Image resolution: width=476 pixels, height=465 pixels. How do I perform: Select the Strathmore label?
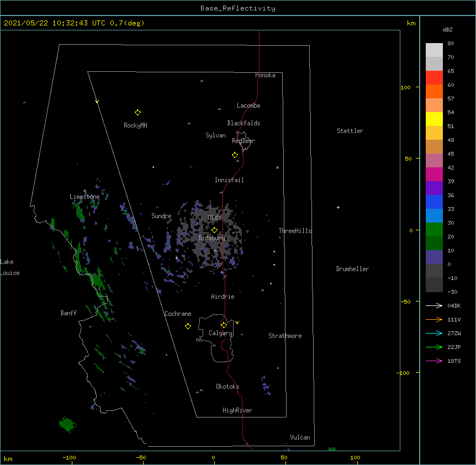[285, 336]
